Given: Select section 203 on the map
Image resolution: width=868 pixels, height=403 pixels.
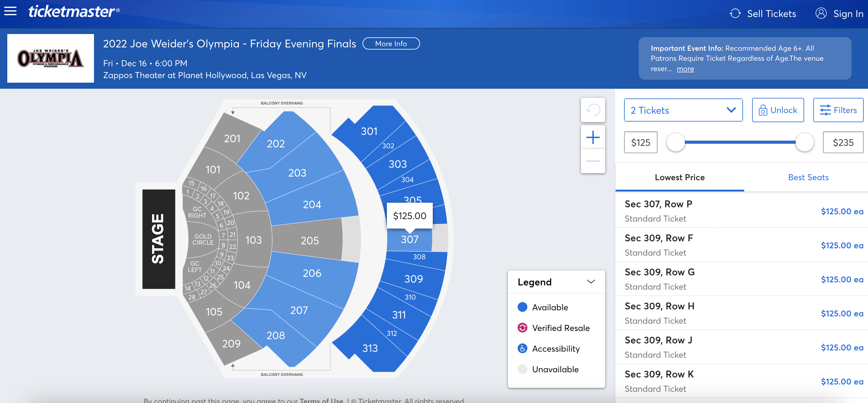Looking at the screenshot, I should click(297, 173).
